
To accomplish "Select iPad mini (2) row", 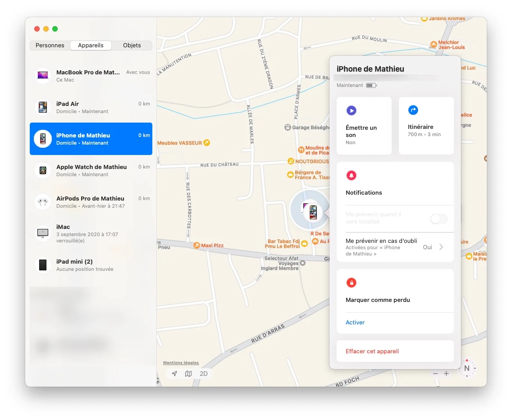I will 91,265.
